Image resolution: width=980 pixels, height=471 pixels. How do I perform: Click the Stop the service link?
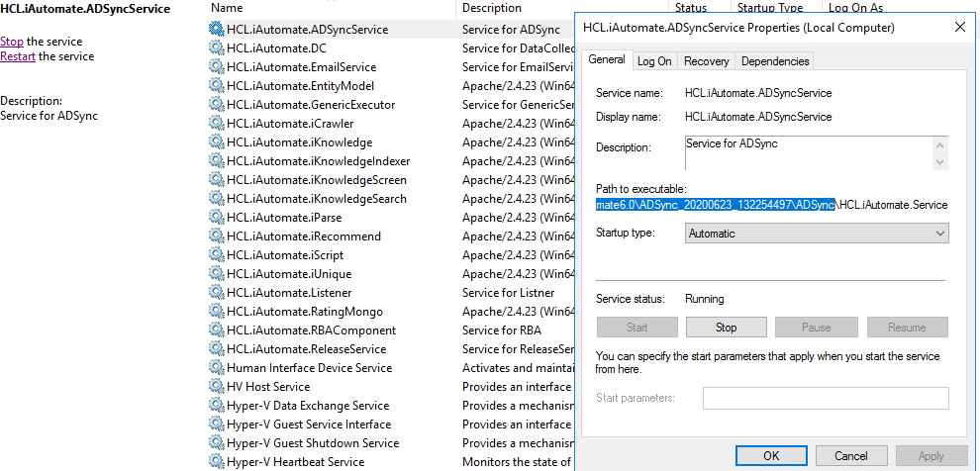coord(12,42)
